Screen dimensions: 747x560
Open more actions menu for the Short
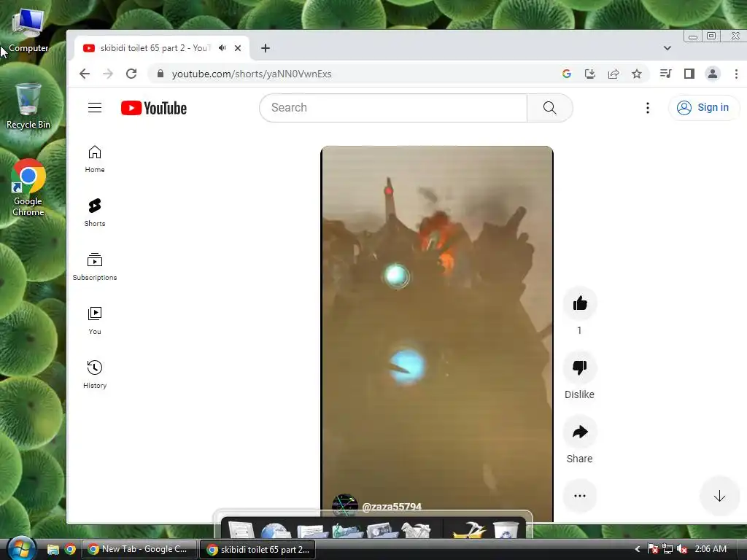coord(580,496)
